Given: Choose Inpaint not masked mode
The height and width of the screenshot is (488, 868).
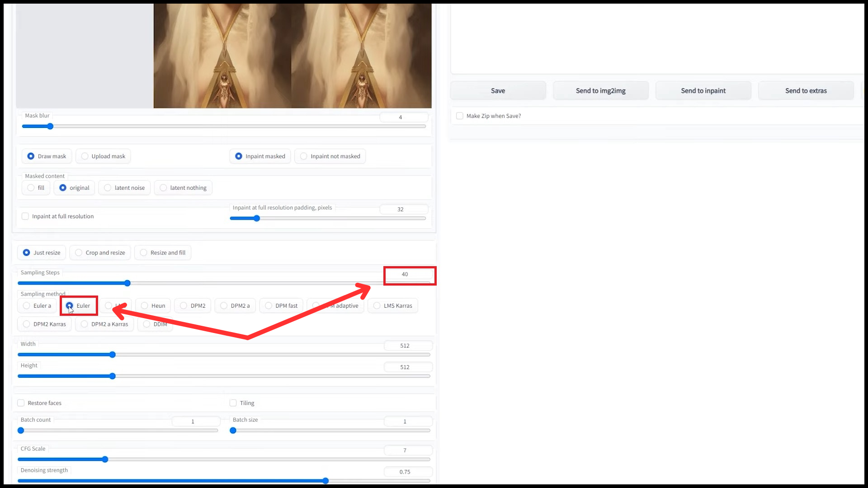Looking at the screenshot, I should (304, 156).
